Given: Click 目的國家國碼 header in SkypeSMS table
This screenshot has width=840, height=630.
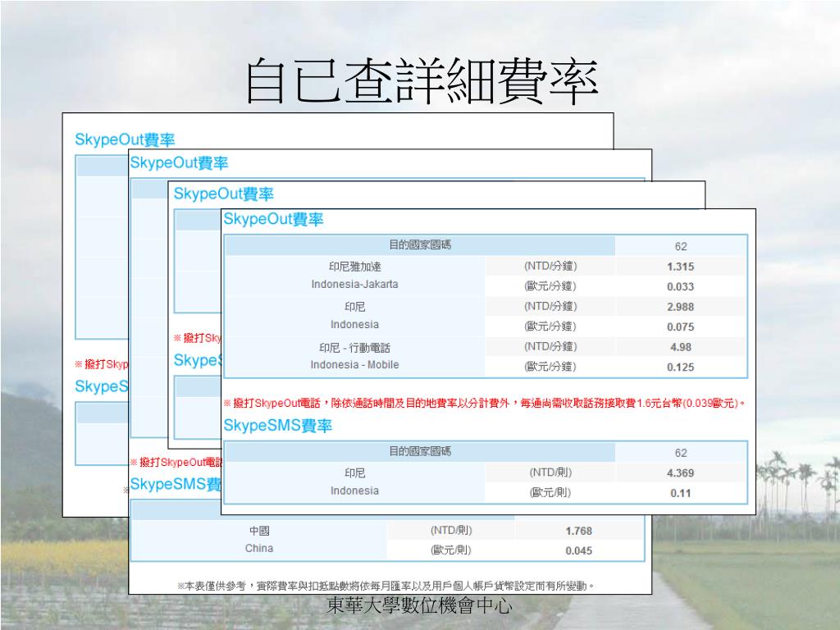Looking at the screenshot, I should pos(420,452).
